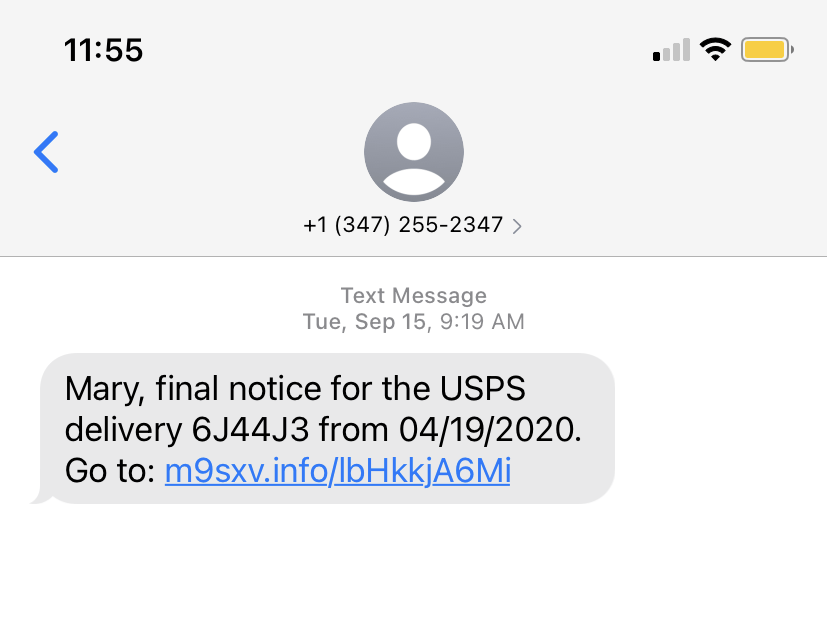This screenshot has width=827, height=620.
Task: Open details for +1 (347) 255-2347
Action: pyautogui.click(x=403, y=225)
